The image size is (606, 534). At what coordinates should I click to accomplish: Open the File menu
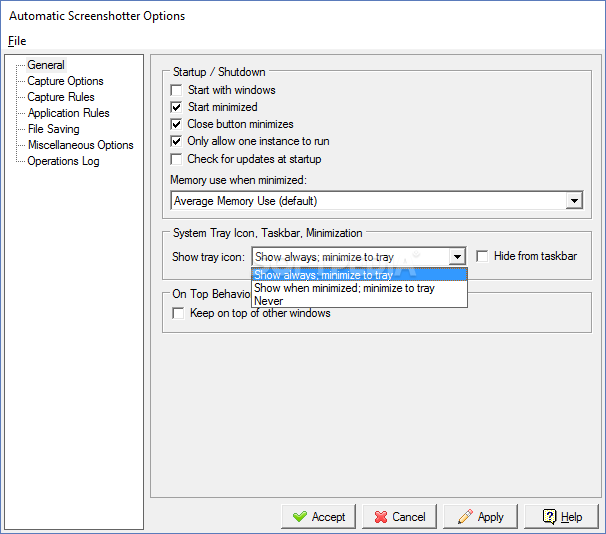[17, 41]
